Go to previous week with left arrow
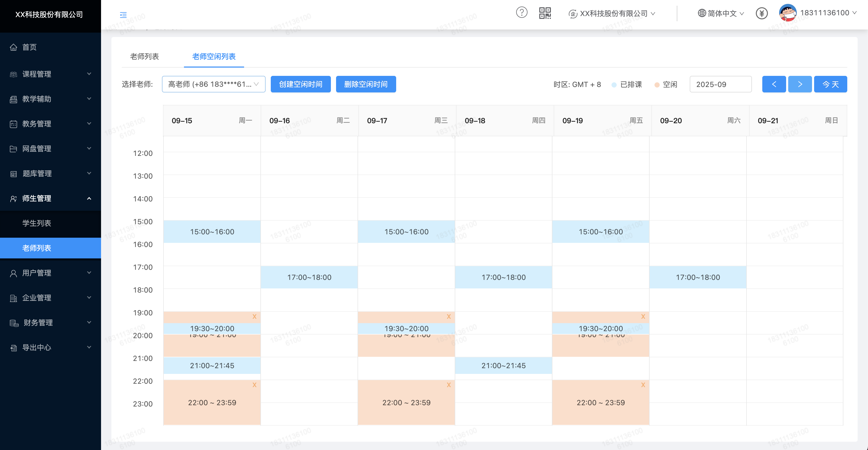Image resolution: width=868 pixels, height=450 pixels. point(774,84)
